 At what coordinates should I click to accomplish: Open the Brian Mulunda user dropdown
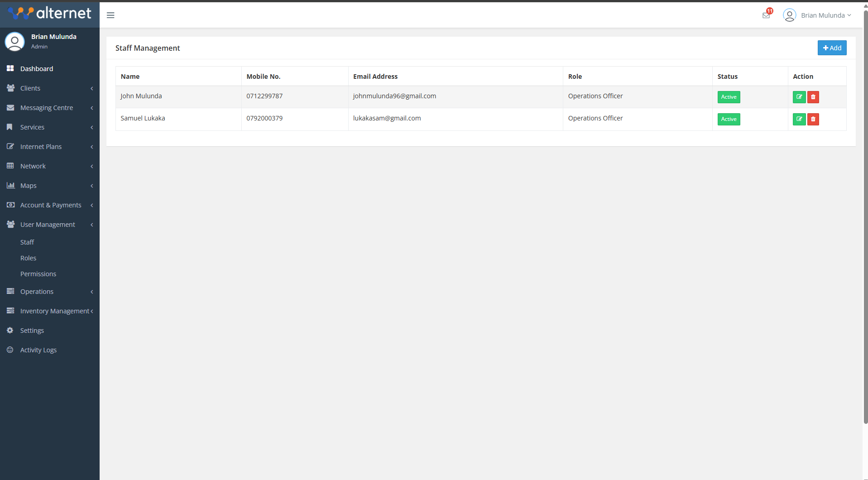point(817,15)
